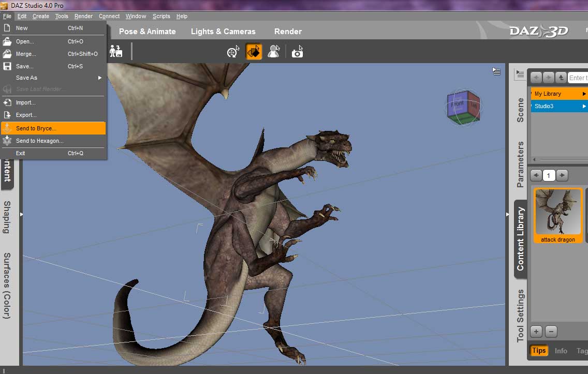Switch to the Render activity tab
This screenshot has width=588, height=374.
(288, 32)
